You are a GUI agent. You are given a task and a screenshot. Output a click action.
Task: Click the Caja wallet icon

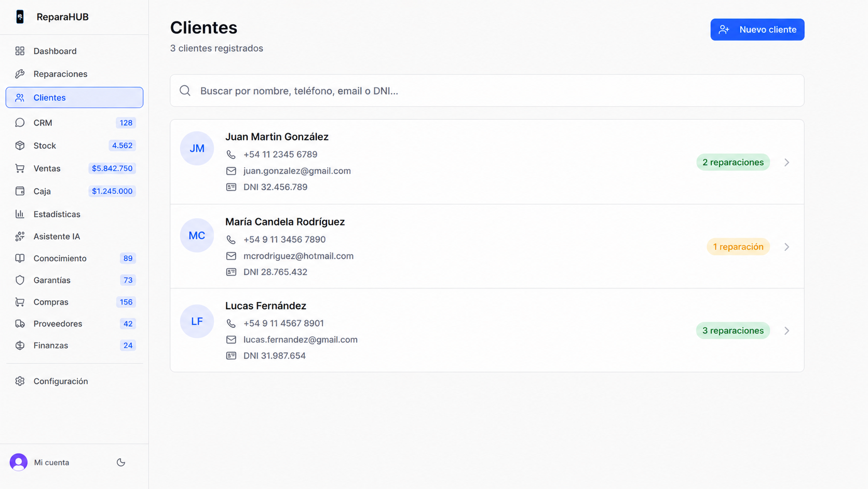20,191
